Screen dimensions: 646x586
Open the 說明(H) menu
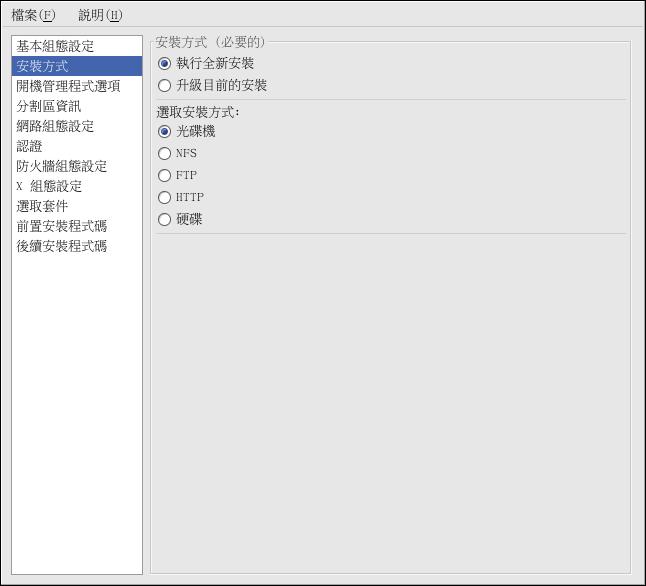(100, 15)
